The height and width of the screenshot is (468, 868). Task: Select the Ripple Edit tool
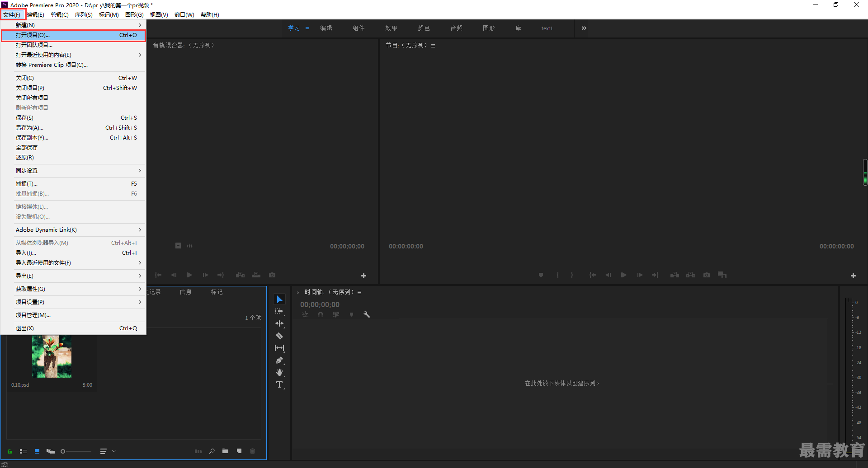coord(279,323)
